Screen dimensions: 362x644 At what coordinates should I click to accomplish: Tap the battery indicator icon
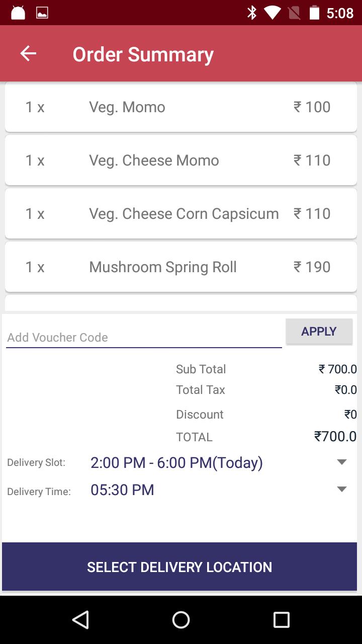coord(315,13)
